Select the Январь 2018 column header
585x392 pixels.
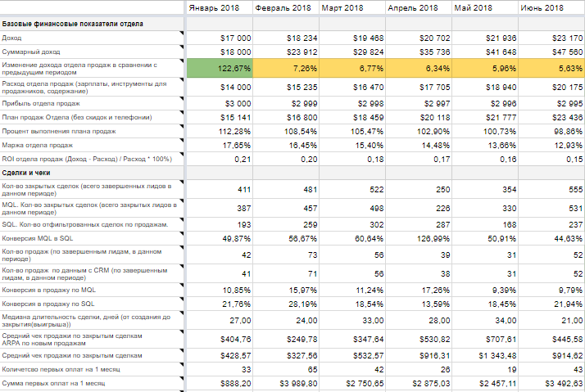point(220,7)
